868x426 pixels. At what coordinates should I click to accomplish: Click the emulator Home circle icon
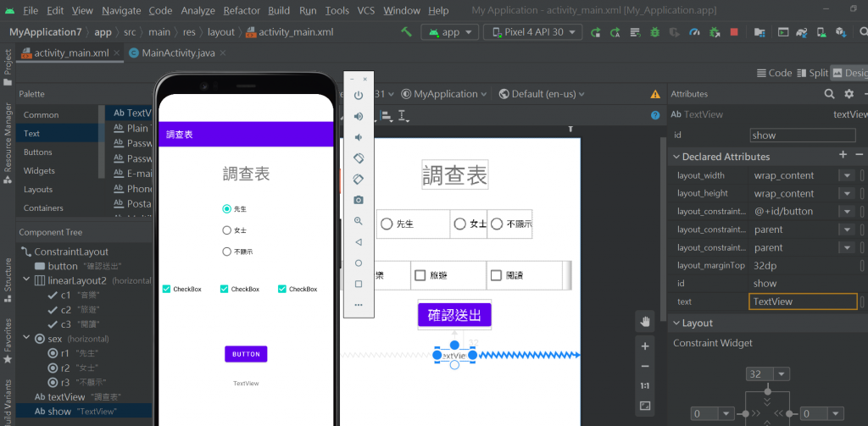[x=359, y=263]
